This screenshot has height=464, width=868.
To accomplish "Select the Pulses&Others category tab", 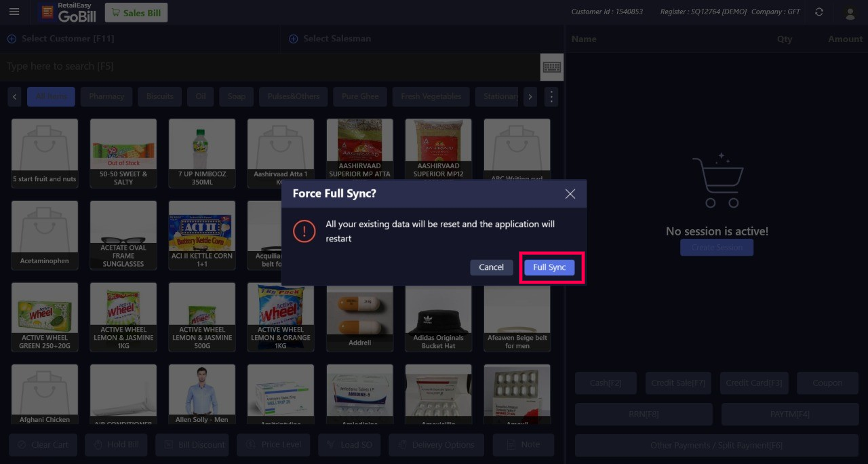I will [294, 96].
